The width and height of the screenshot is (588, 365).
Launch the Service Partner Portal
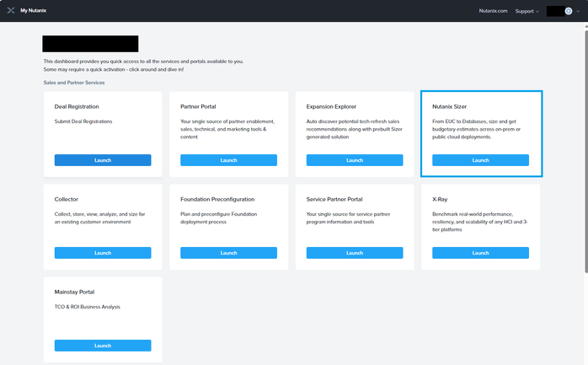point(355,253)
